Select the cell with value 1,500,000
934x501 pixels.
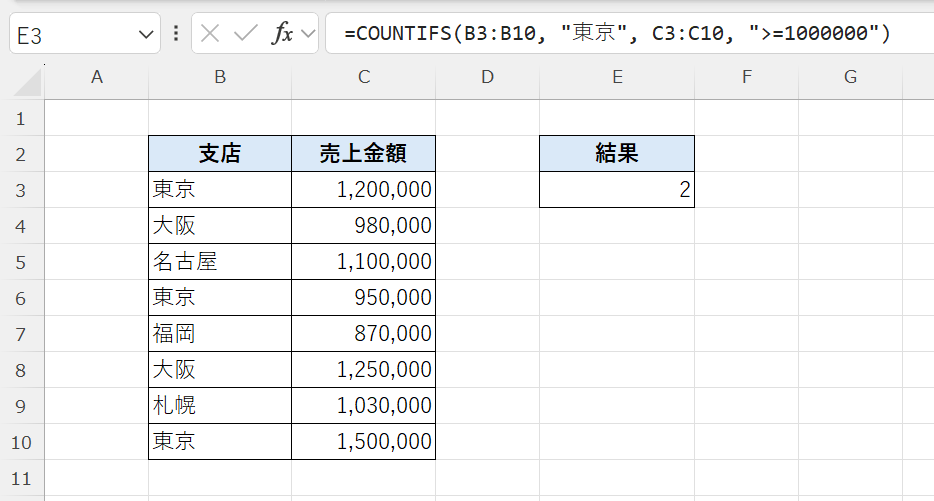click(x=363, y=442)
